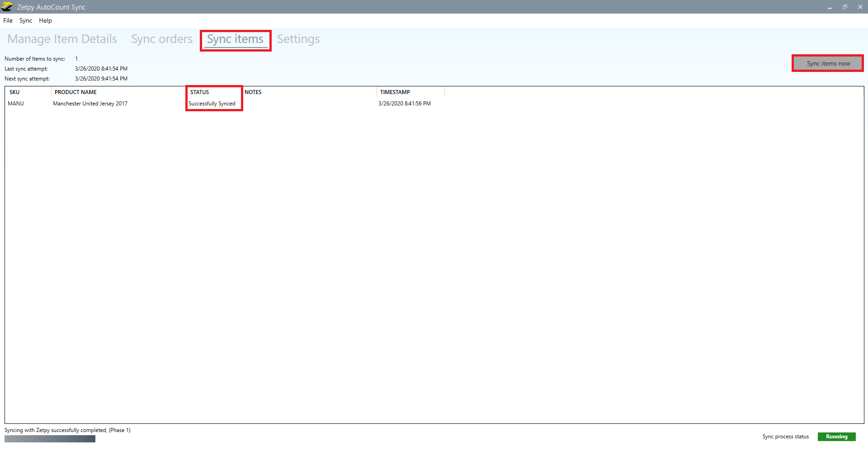Open the Settings tab
868x470 pixels.
[x=298, y=39]
